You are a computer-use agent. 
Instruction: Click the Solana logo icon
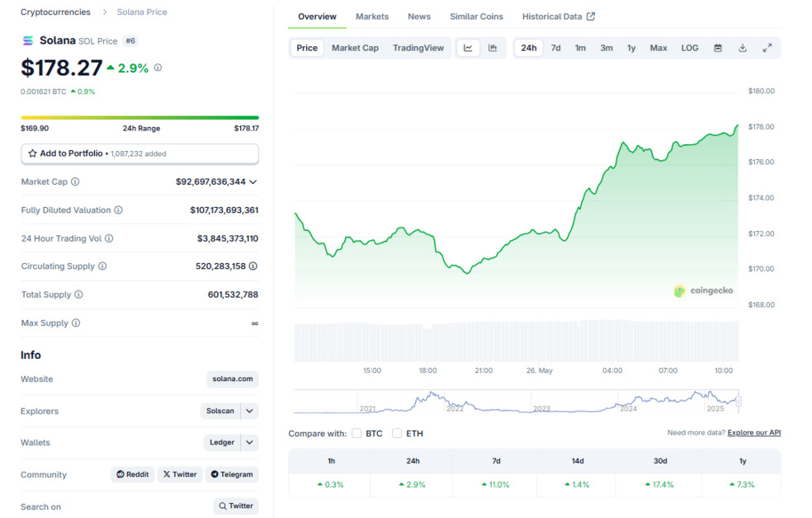tap(28, 40)
